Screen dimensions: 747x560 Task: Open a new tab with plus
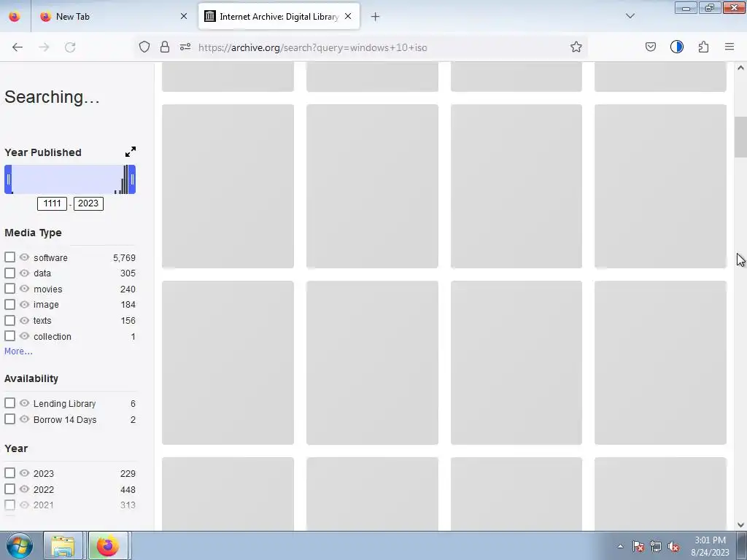point(375,17)
